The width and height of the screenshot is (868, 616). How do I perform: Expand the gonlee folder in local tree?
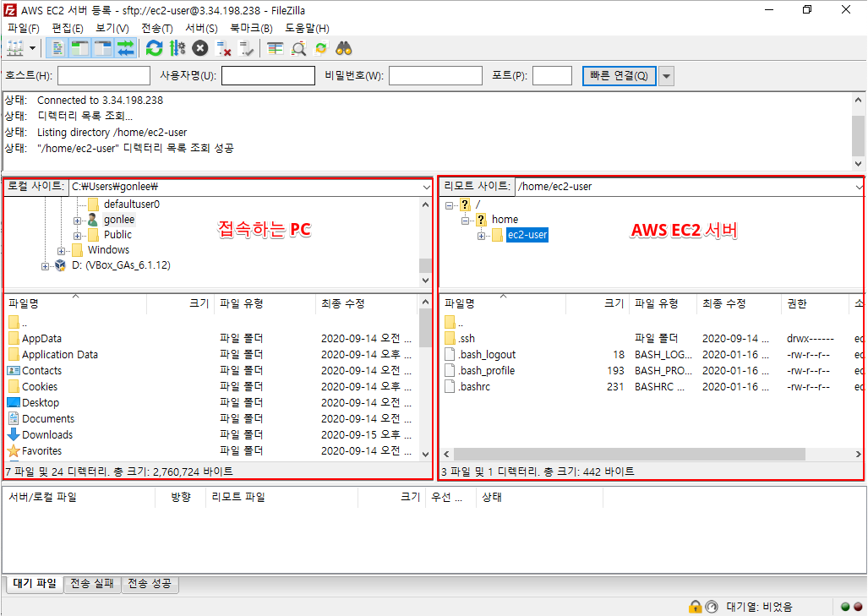point(77,221)
